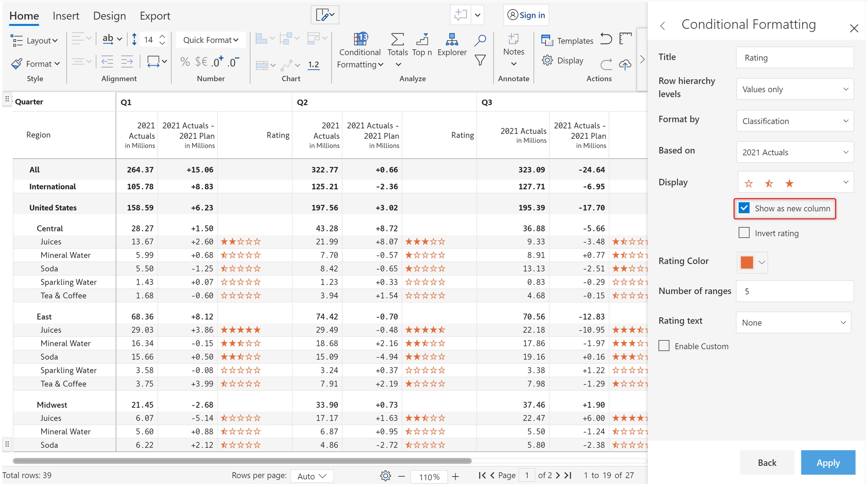The image size is (868, 487).
Task: Click the Sign in link
Action: click(532, 15)
